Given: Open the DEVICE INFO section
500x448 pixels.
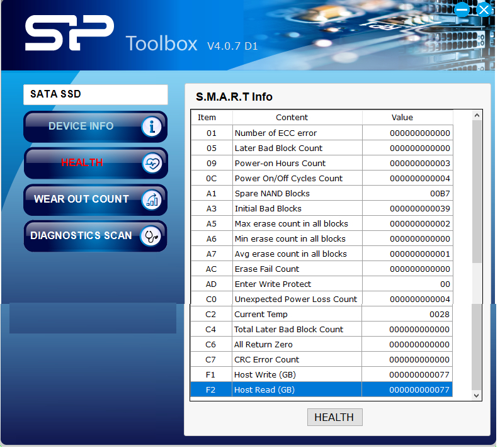Looking at the screenshot, I should pos(95,127).
